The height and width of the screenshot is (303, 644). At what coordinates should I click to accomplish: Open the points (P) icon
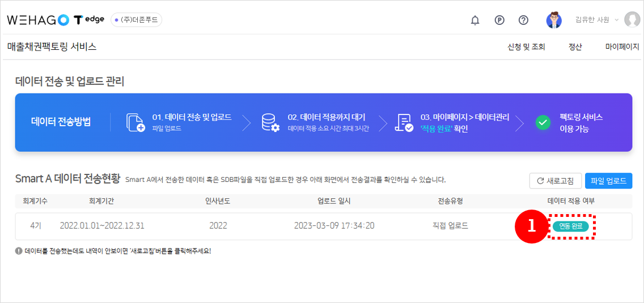pos(499,20)
